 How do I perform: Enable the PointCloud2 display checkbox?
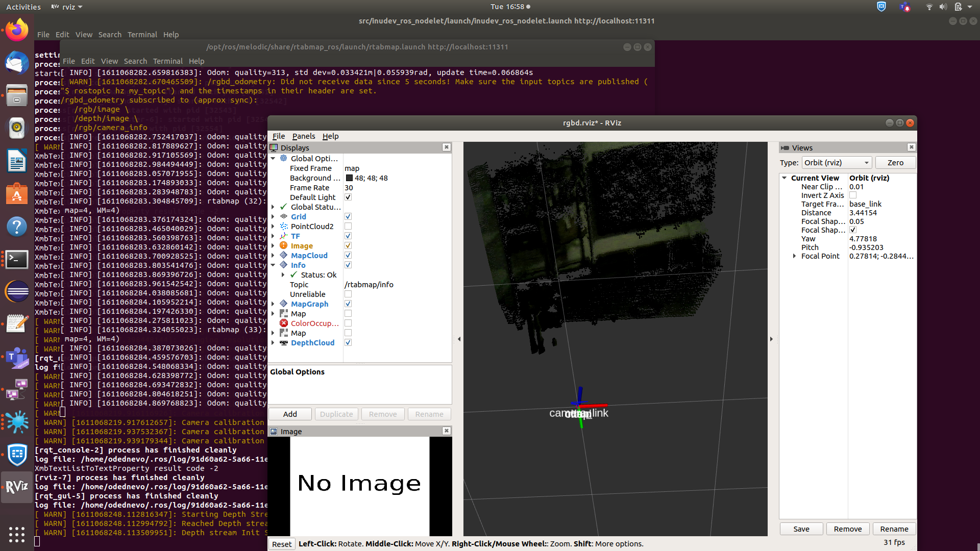click(x=348, y=226)
